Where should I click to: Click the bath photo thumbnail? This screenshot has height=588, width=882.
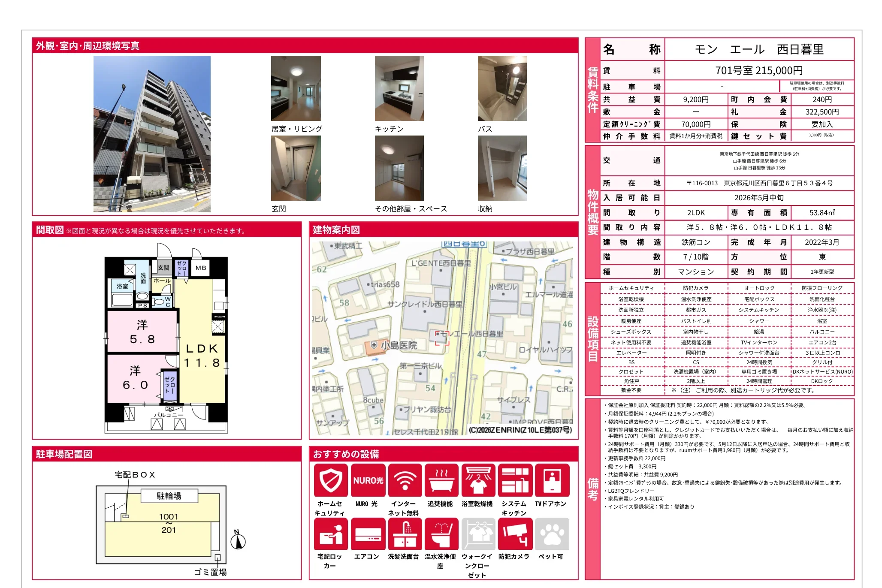tap(502, 88)
